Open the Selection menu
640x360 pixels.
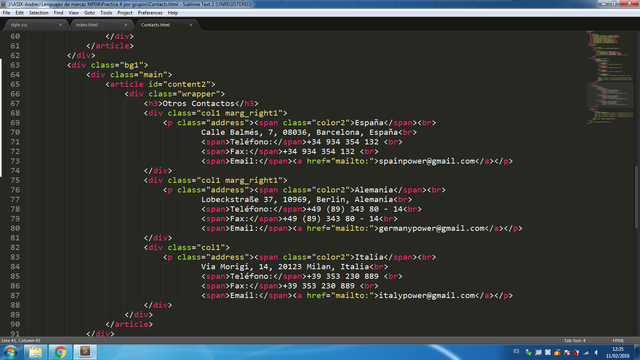(x=38, y=13)
